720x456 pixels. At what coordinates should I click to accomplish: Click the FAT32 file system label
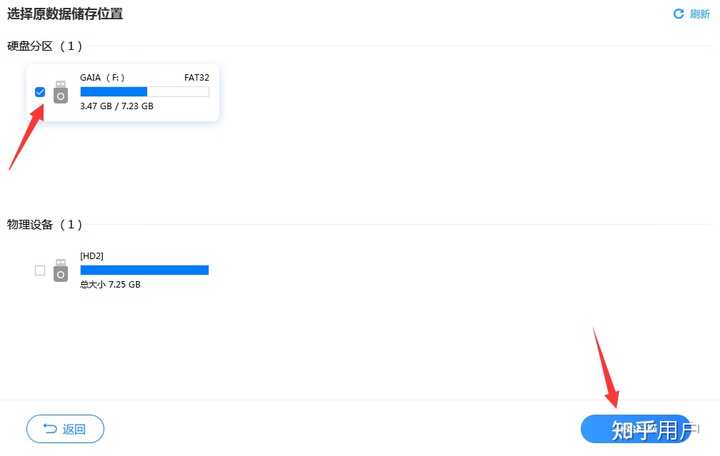[196, 75]
